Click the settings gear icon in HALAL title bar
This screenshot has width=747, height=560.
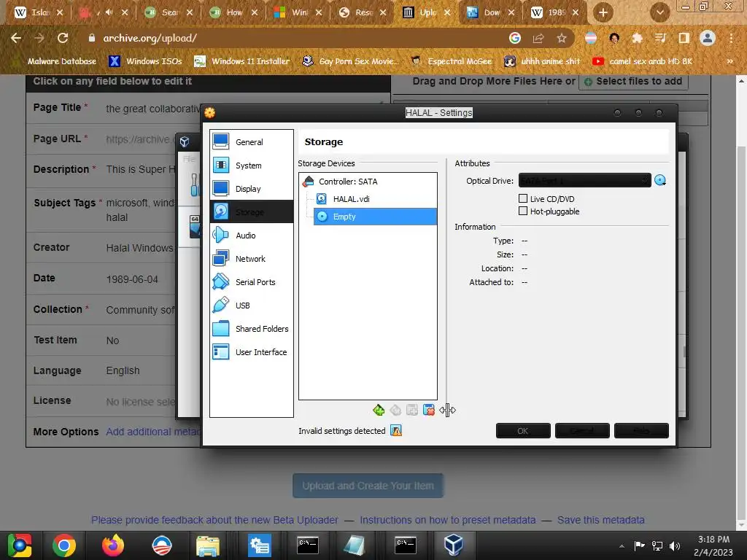click(x=209, y=113)
